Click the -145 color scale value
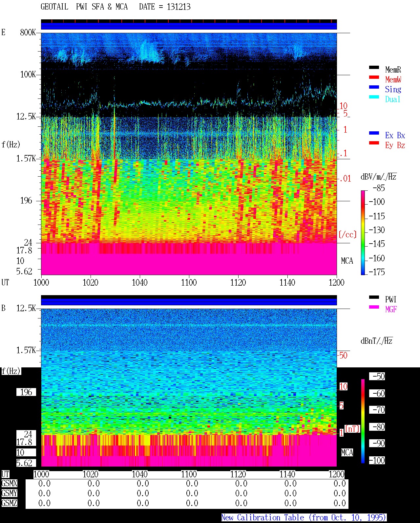Image resolution: width=420 pixels, height=523 pixels. 377,244
